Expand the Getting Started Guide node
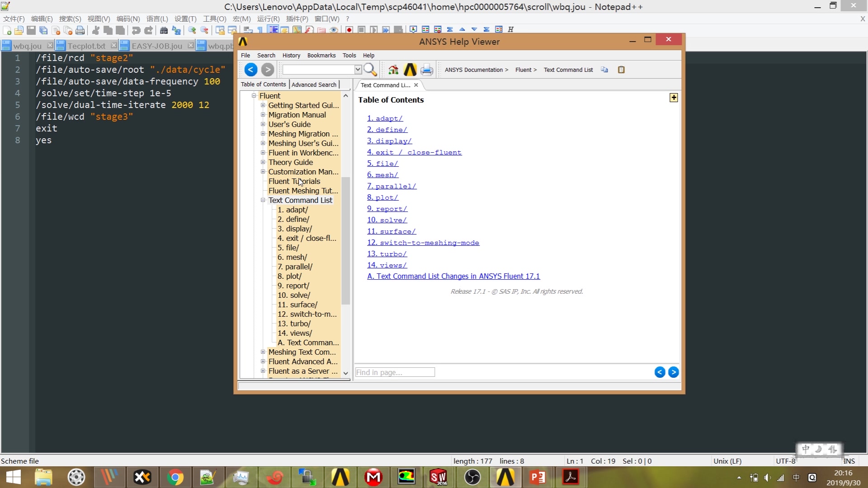This screenshot has width=868, height=488. click(x=263, y=105)
